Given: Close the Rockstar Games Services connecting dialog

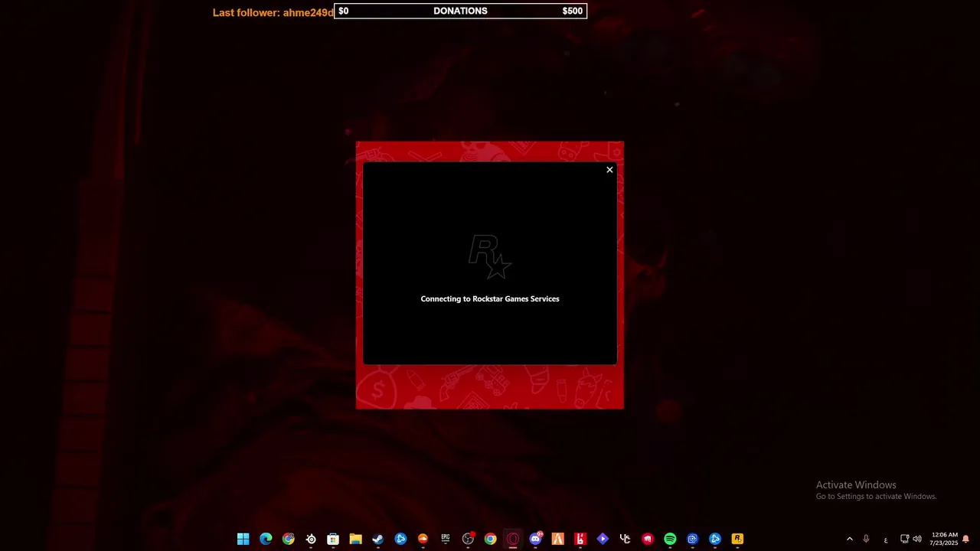Looking at the screenshot, I should click(x=609, y=170).
